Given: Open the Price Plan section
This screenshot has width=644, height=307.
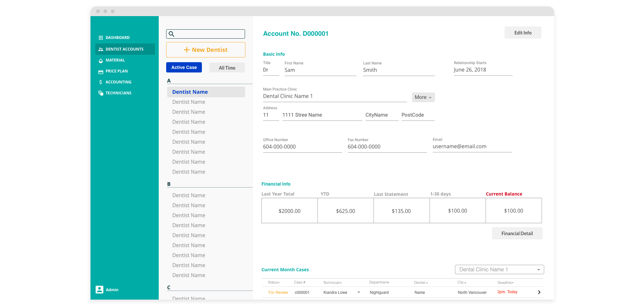Looking at the screenshot, I should (x=117, y=71).
